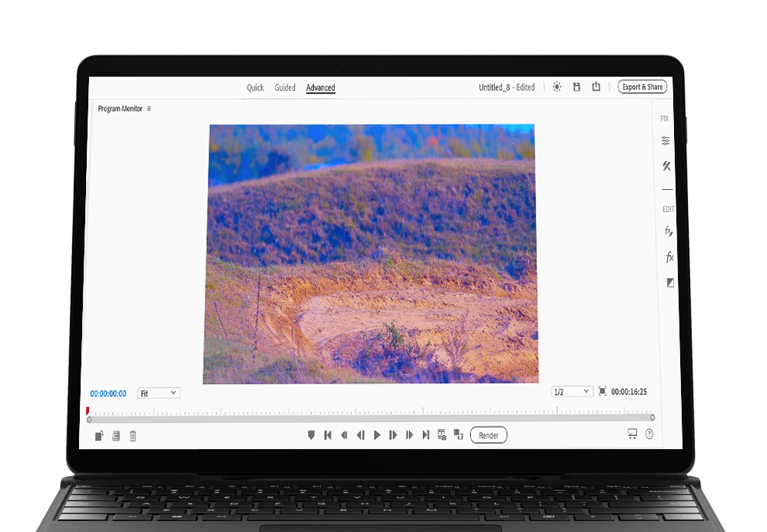Open the Program Monitor panel menu

click(149, 108)
